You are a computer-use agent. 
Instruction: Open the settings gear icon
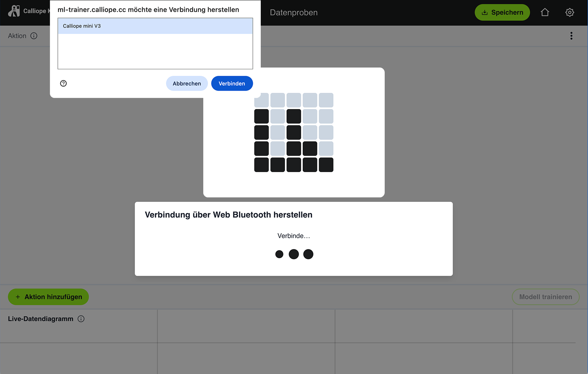[x=570, y=12]
